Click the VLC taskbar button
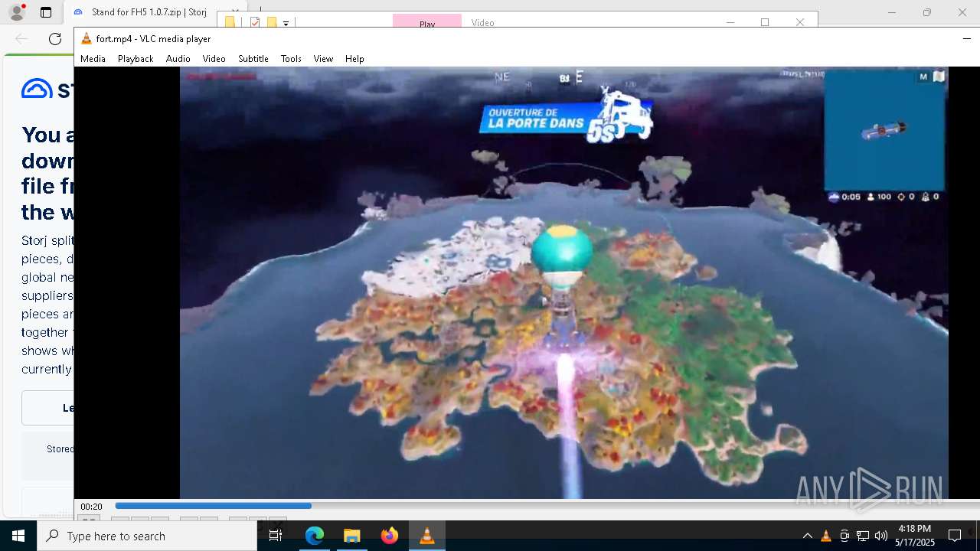This screenshot has height=551, width=980. tap(426, 536)
